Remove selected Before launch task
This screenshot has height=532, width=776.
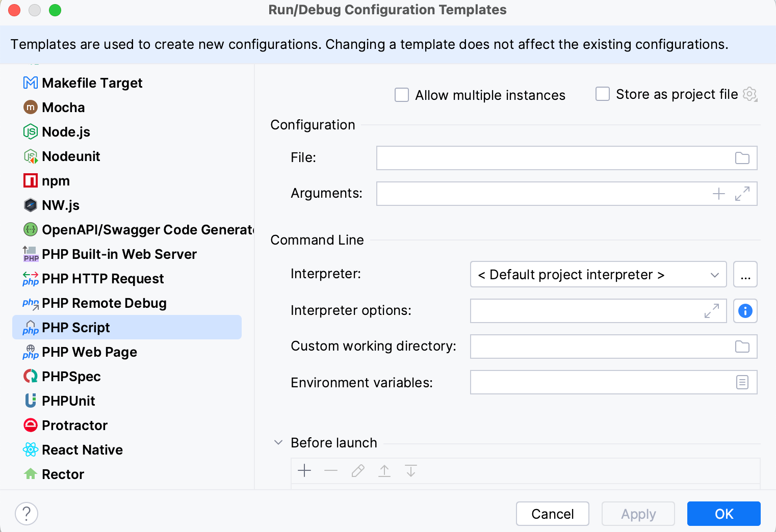(x=331, y=471)
